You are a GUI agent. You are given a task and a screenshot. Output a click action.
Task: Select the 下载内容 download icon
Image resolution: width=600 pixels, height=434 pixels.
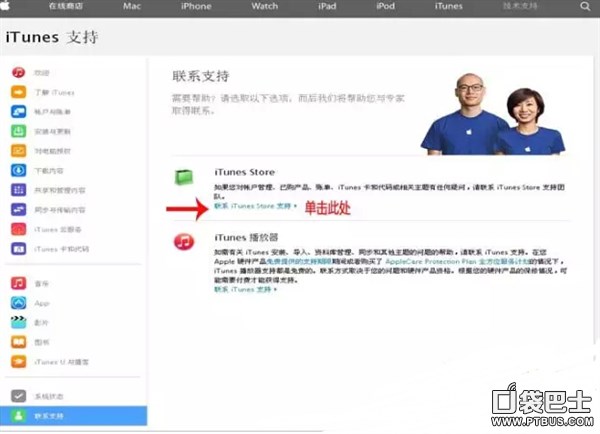(x=18, y=171)
